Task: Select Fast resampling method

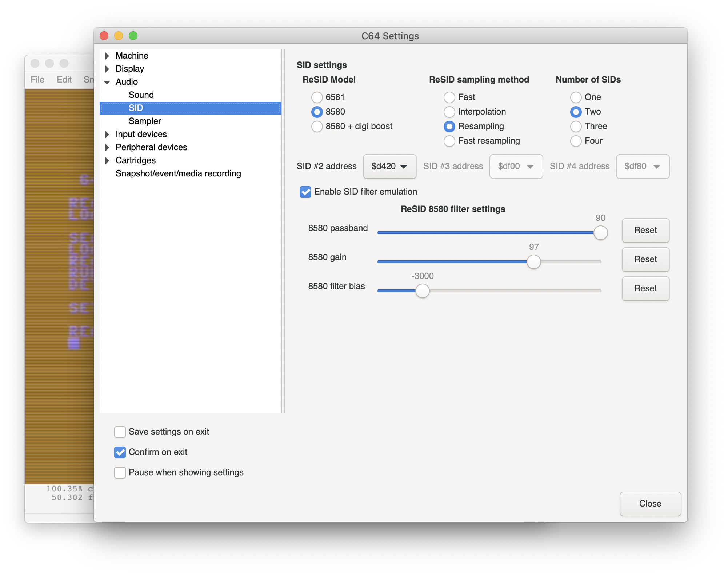Action: (x=449, y=141)
